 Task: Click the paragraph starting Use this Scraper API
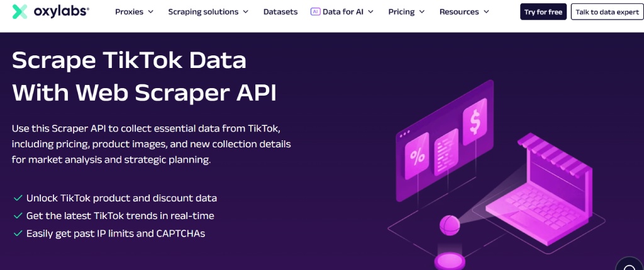151,144
